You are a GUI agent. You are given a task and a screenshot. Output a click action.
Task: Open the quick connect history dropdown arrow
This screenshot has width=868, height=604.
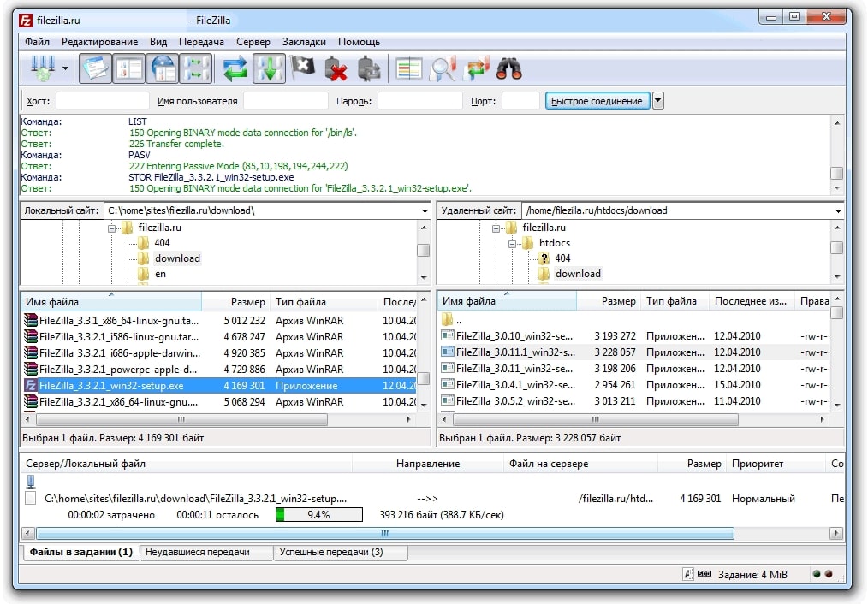(657, 101)
